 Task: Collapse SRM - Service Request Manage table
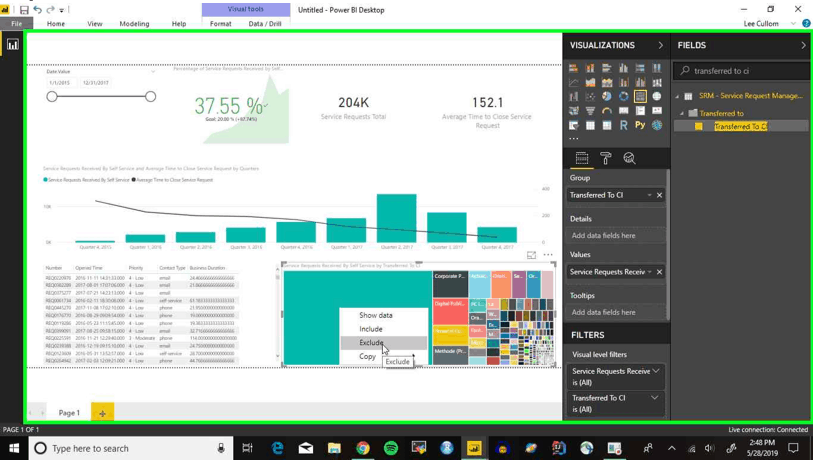[677, 96]
